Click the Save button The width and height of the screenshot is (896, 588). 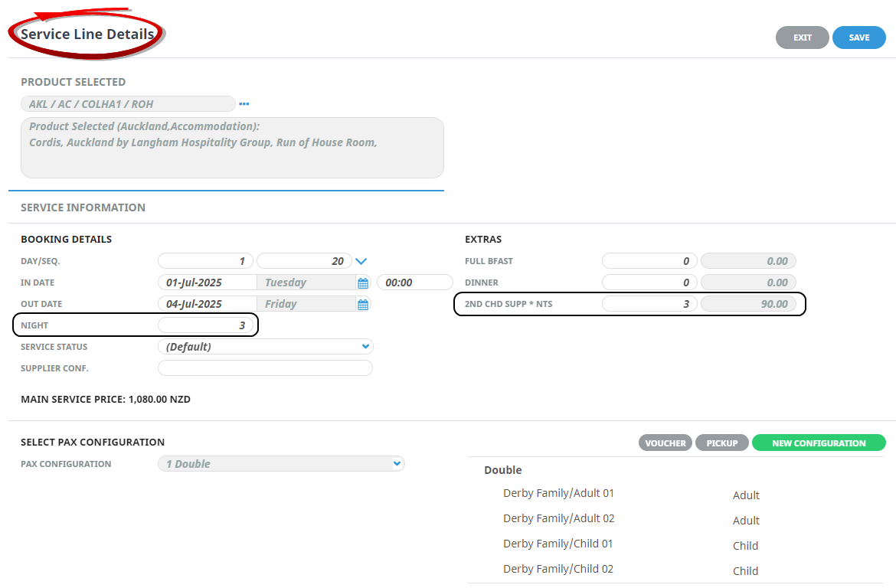tap(858, 38)
